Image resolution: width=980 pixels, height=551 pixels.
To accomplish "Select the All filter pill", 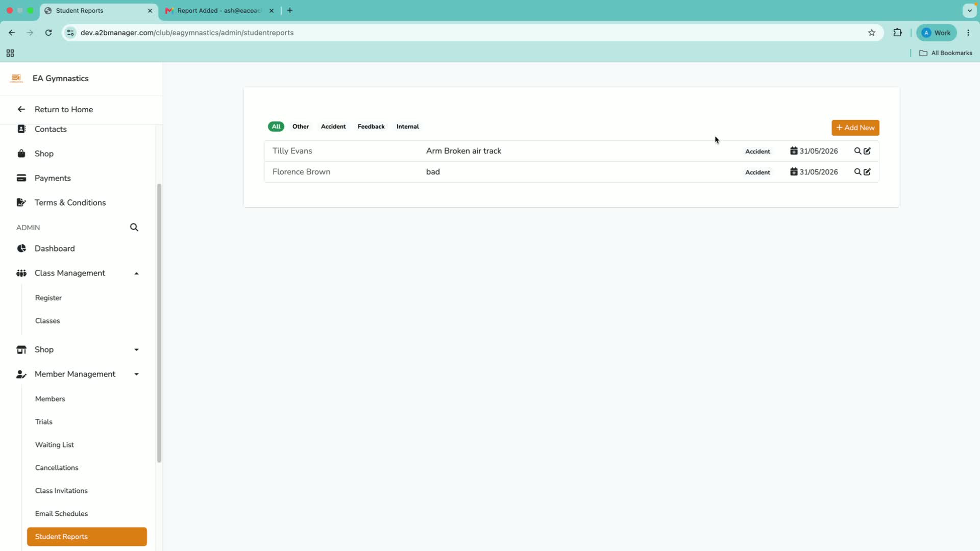I will [x=276, y=127].
